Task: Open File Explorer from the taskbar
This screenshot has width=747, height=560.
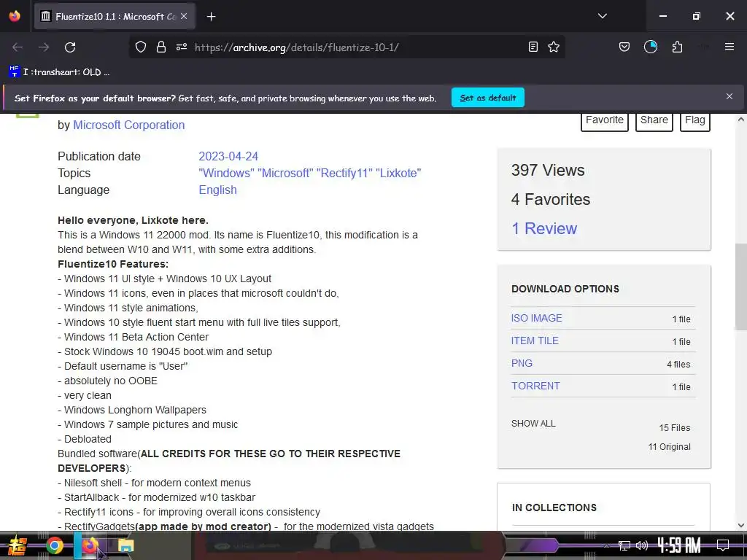Action: tap(125, 545)
